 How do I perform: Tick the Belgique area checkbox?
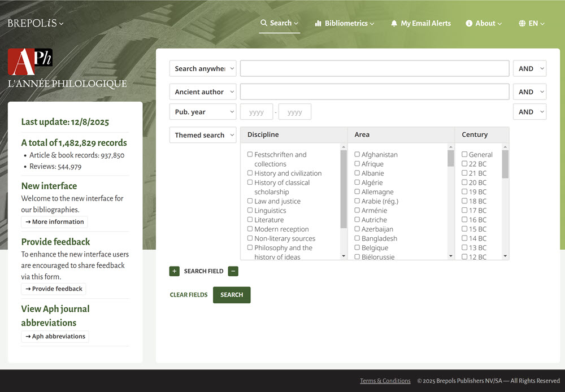point(357,248)
